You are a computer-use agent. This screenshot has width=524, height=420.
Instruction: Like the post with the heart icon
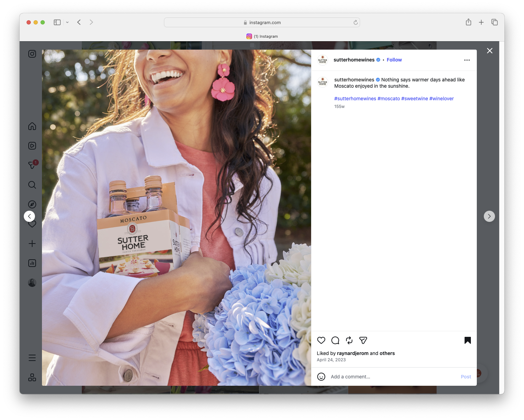pos(321,340)
